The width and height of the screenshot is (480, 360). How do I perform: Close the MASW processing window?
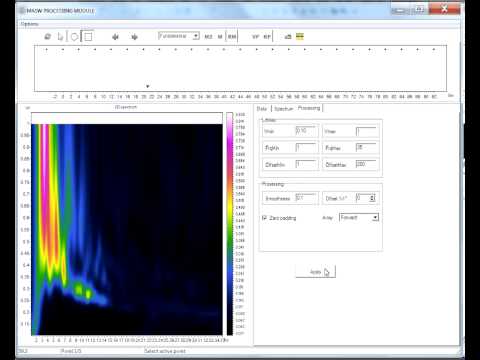click(x=444, y=10)
